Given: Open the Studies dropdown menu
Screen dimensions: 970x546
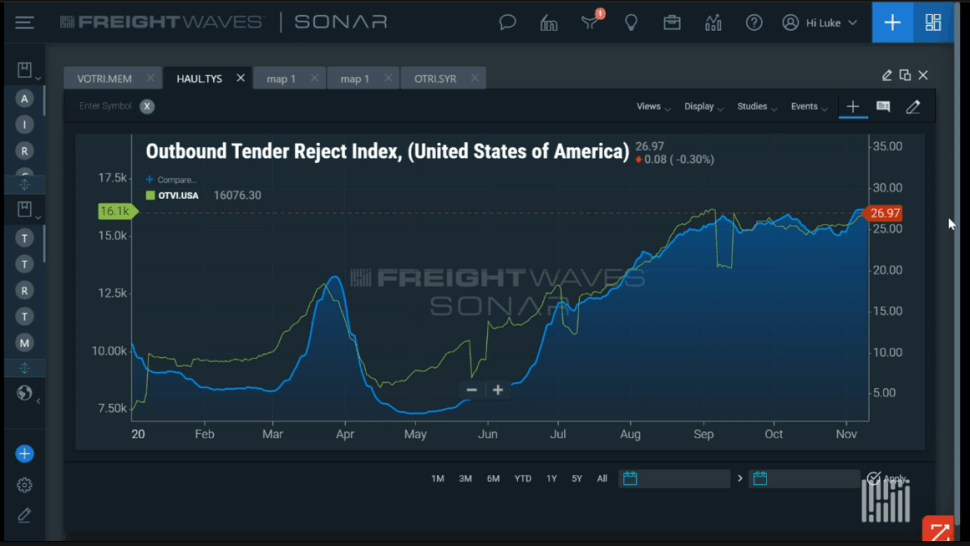Looking at the screenshot, I should [757, 106].
